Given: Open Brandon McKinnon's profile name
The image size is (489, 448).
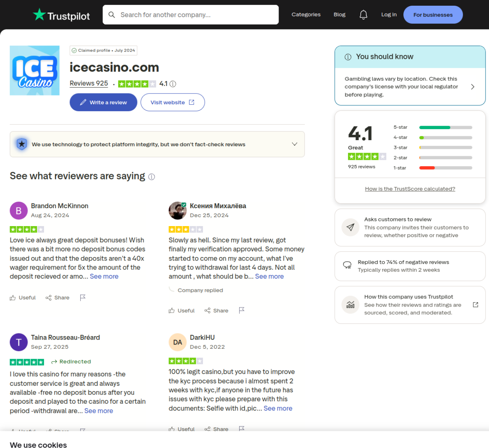Looking at the screenshot, I should click(60, 206).
